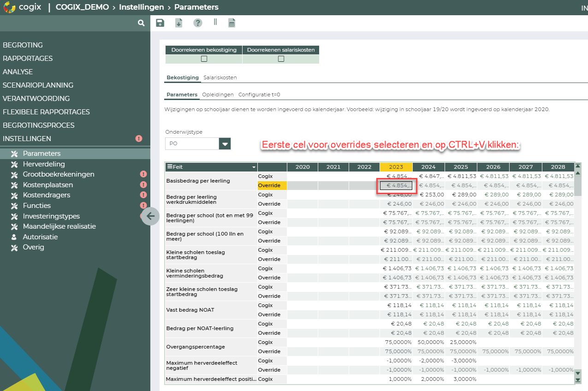Select the 2024 Override cell for Bedrag per leerling werkdrukmiddelen
This screenshot has height=391, width=588.
pyautogui.click(x=428, y=204)
